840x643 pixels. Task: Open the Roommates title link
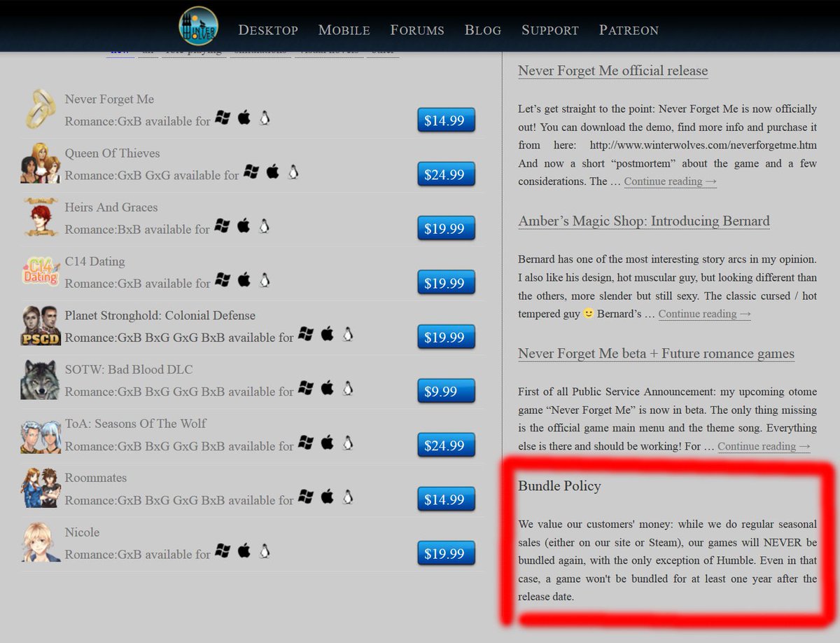coord(96,478)
